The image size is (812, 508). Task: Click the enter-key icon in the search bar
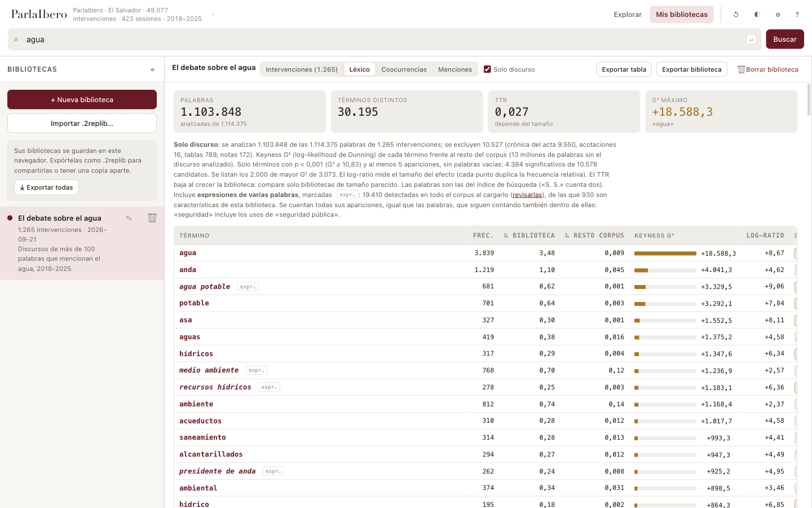pos(751,40)
